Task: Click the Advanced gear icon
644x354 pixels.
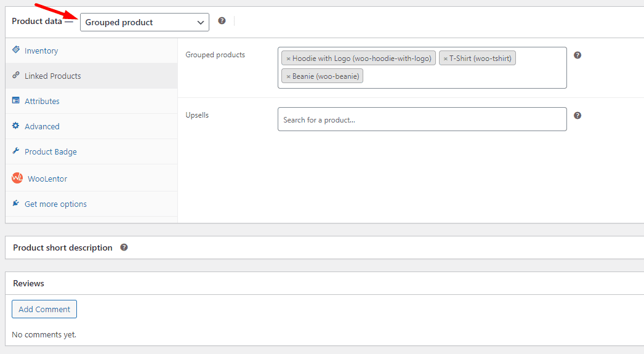Action: (16, 126)
